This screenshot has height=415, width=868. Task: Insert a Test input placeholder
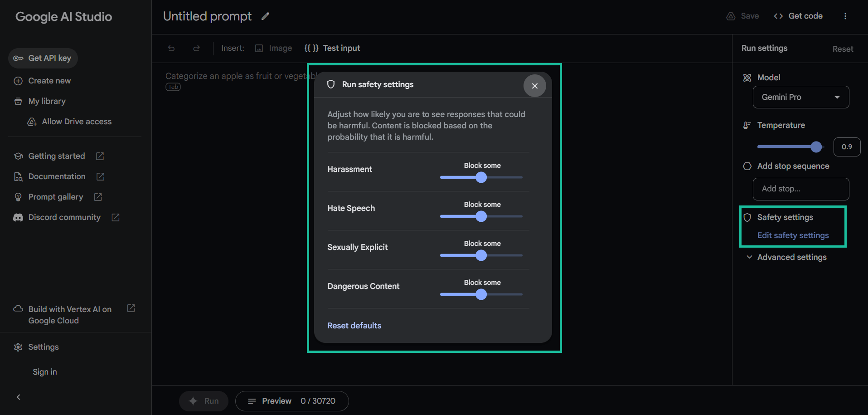pos(332,48)
